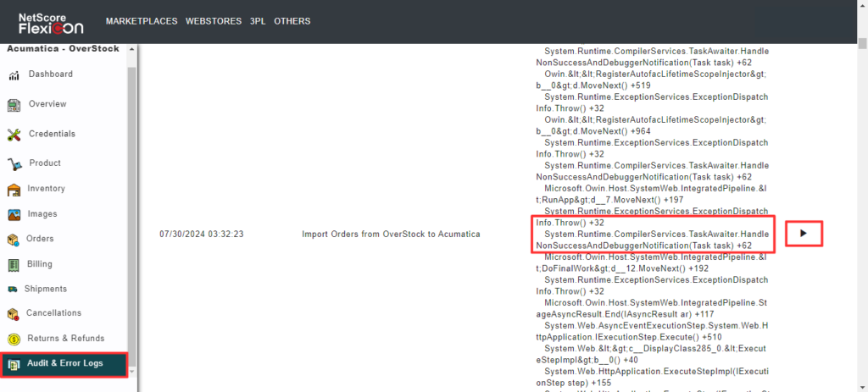Open the OTHERS menu in the top bar

tap(292, 21)
